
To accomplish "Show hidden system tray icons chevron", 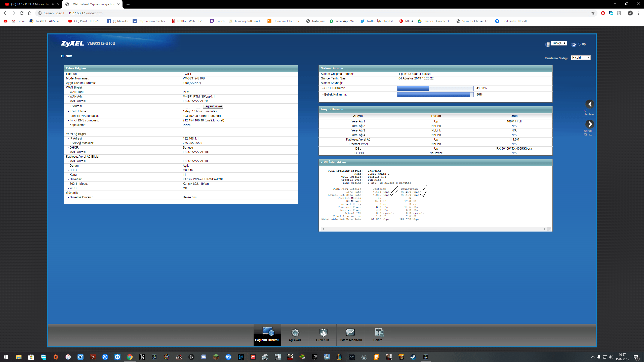I will [x=593, y=357].
